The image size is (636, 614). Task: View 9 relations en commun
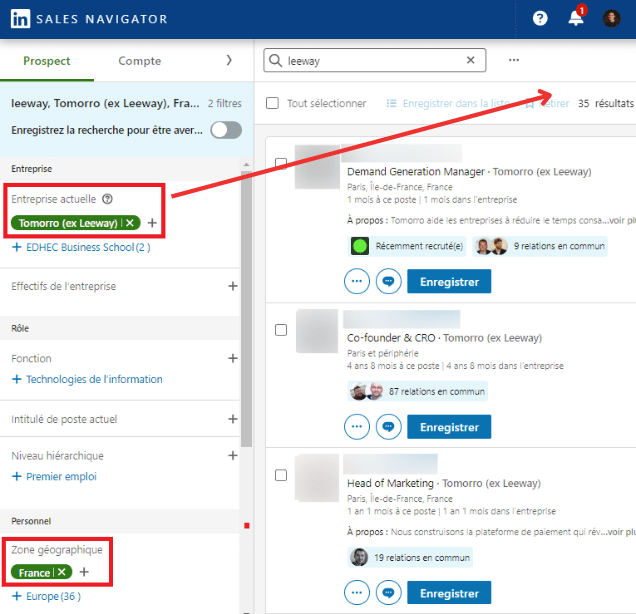tap(540, 246)
